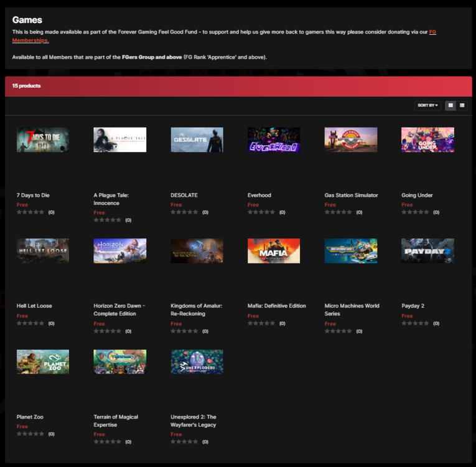Click star rating under Going Under

click(415, 212)
